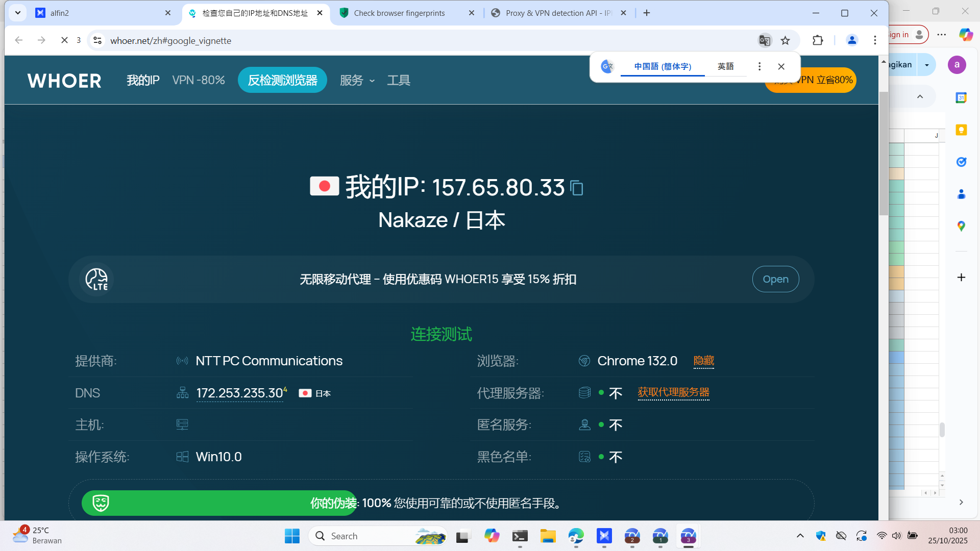Open the 工具 menu item
The width and height of the screenshot is (980, 551).
tap(399, 80)
